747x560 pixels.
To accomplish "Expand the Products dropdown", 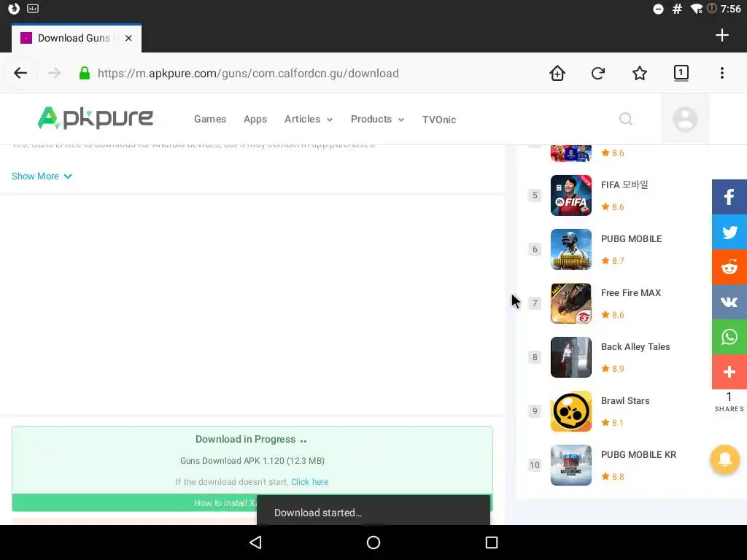I will [377, 119].
